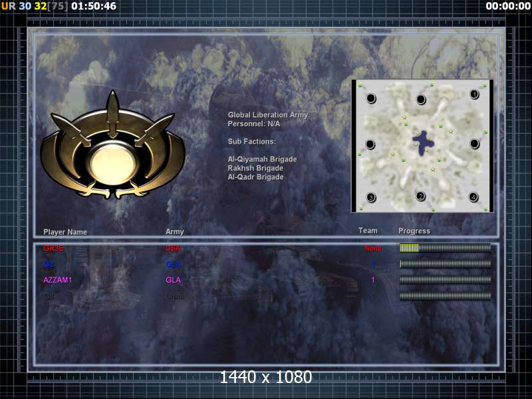Click the Personnel: N/A line
The image size is (532, 399).
tap(254, 124)
